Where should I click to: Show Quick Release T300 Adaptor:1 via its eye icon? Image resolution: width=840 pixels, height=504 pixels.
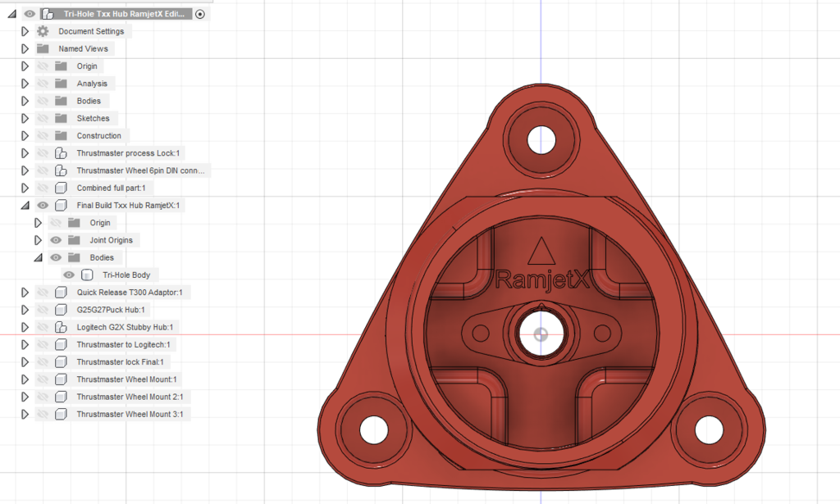(43, 292)
